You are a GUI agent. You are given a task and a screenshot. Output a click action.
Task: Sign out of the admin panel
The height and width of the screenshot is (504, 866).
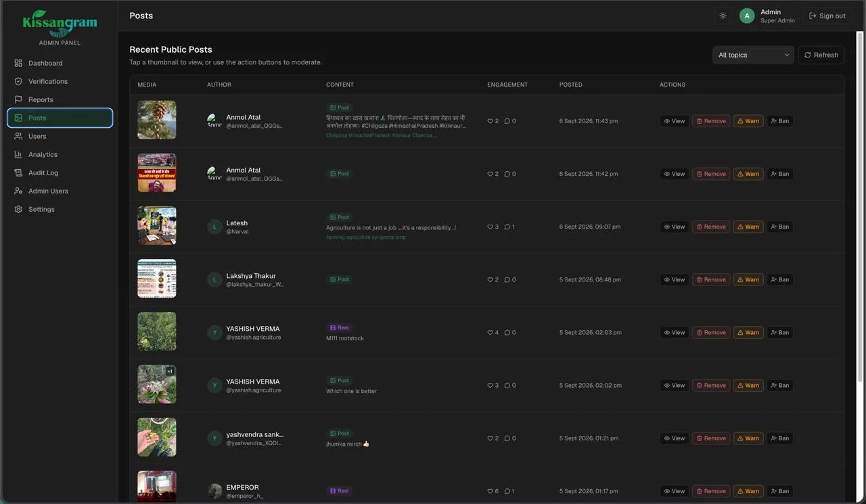tap(827, 16)
